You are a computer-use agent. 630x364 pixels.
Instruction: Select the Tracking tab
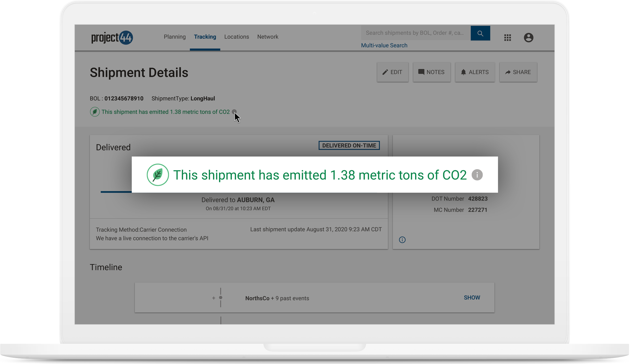(205, 37)
